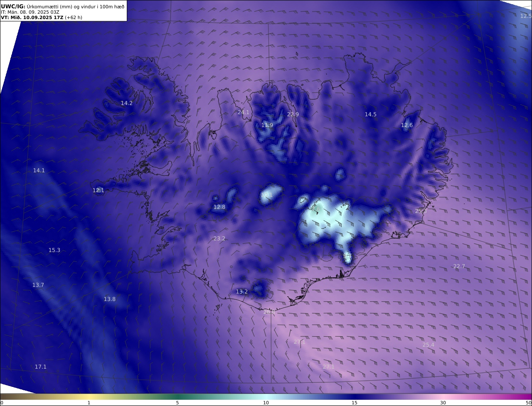Select the 24.1 map value
532x406 pixels.
[x=244, y=112]
